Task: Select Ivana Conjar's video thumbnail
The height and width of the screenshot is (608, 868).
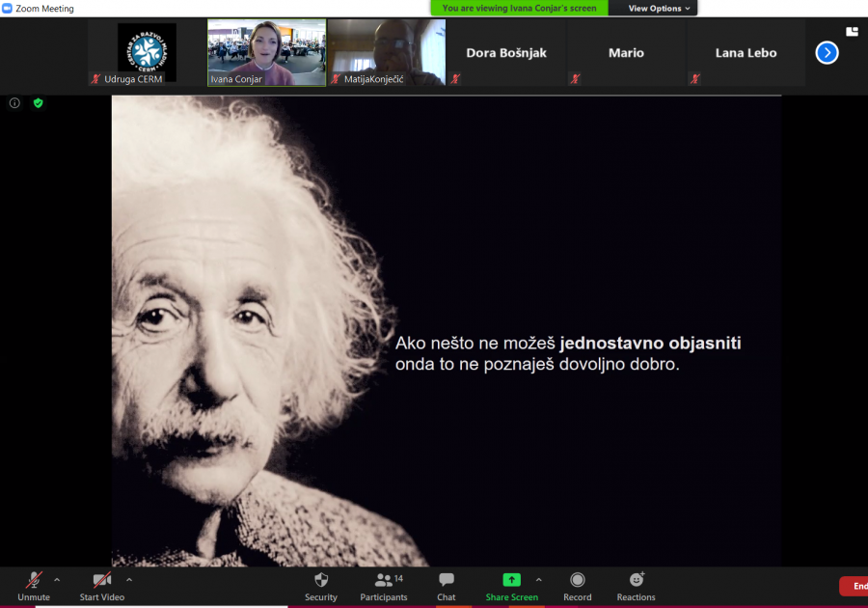Action: click(266, 53)
